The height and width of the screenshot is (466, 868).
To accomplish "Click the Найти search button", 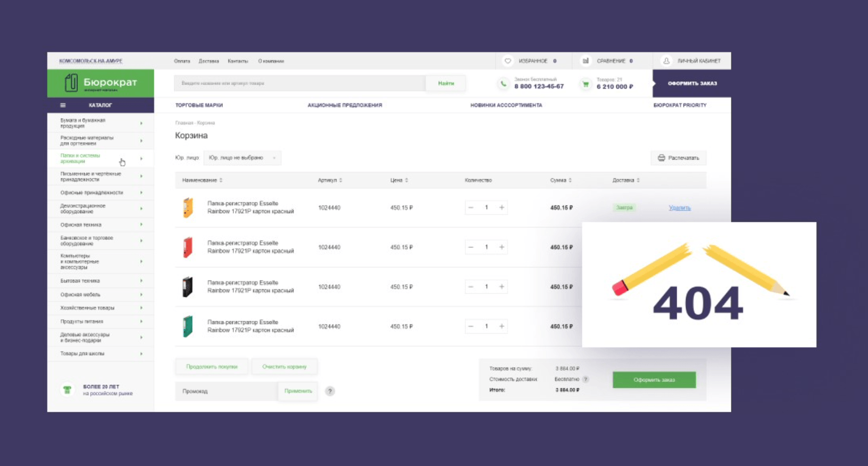I will click(x=446, y=84).
